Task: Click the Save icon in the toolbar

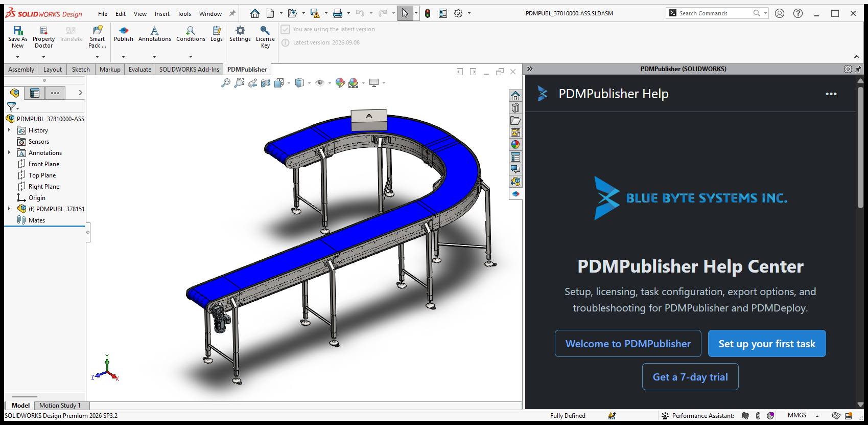Action: (315, 13)
